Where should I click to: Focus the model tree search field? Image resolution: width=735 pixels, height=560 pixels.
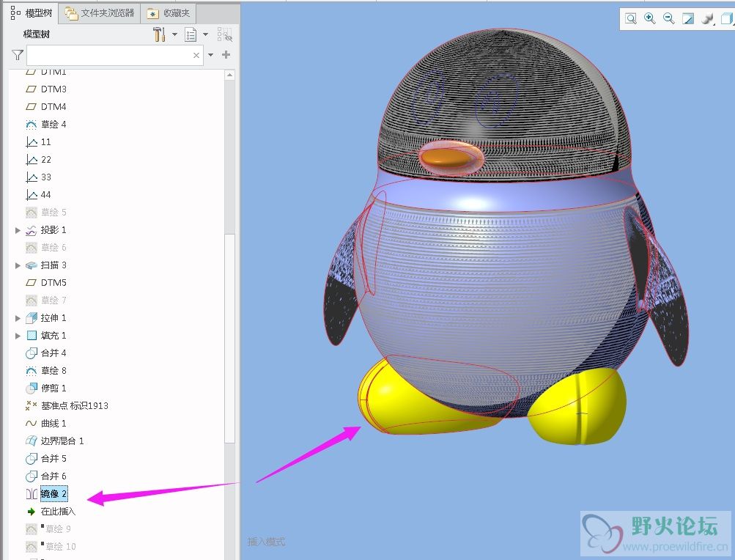click(x=115, y=56)
